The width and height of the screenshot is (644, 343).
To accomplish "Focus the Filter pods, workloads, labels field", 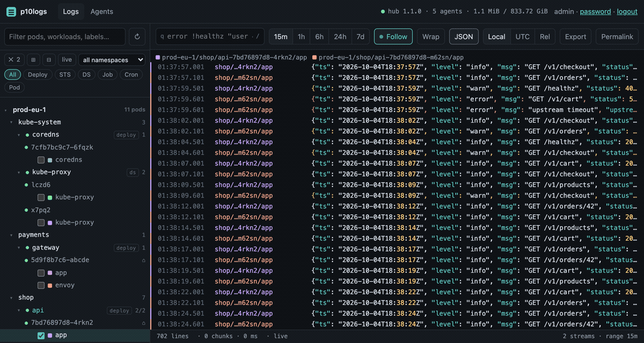I will (x=65, y=37).
